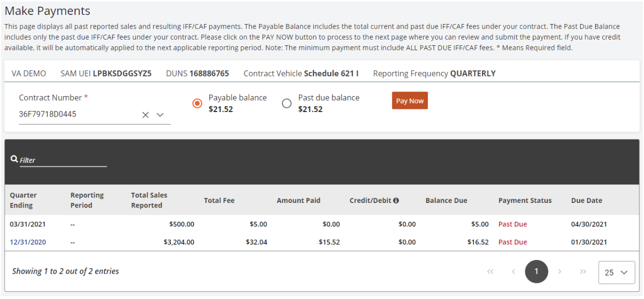This screenshot has height=299, width=644.
Task: Go to previous page arrow
Action: click(513, 272)
